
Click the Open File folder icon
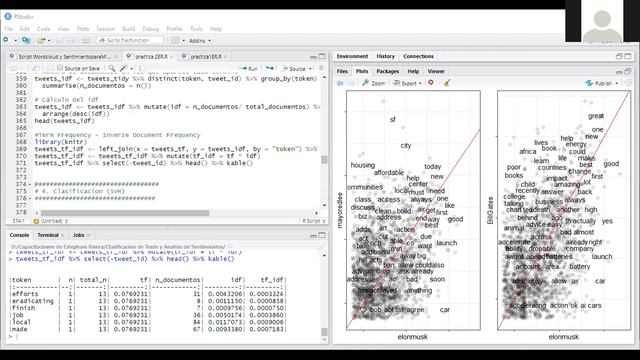pos(40,40)
